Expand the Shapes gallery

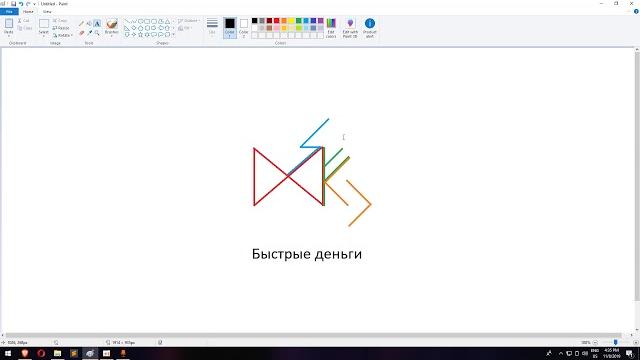click(173, 35)
